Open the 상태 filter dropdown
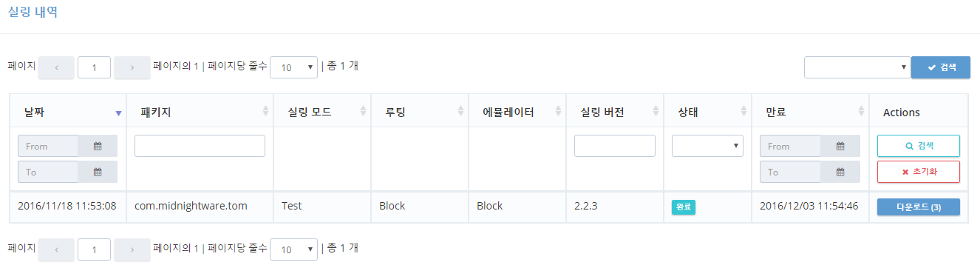Screen dimensions: 980x268 [x=707, y=146]
